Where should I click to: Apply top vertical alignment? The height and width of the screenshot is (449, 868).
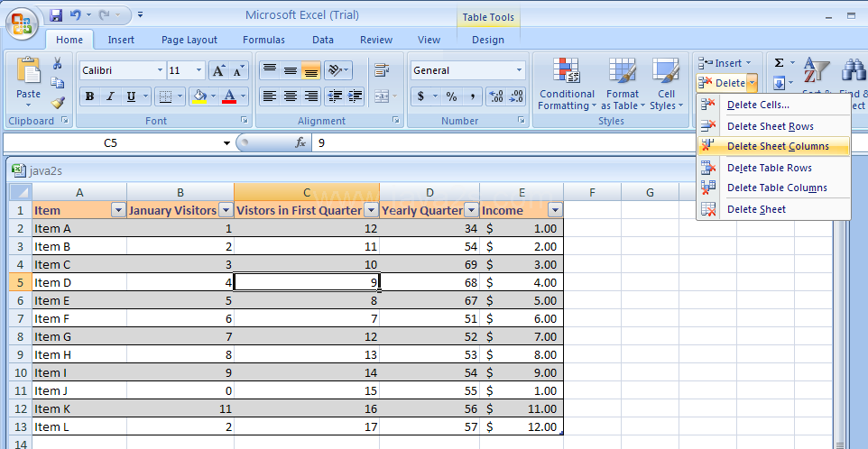coord(270,70)
